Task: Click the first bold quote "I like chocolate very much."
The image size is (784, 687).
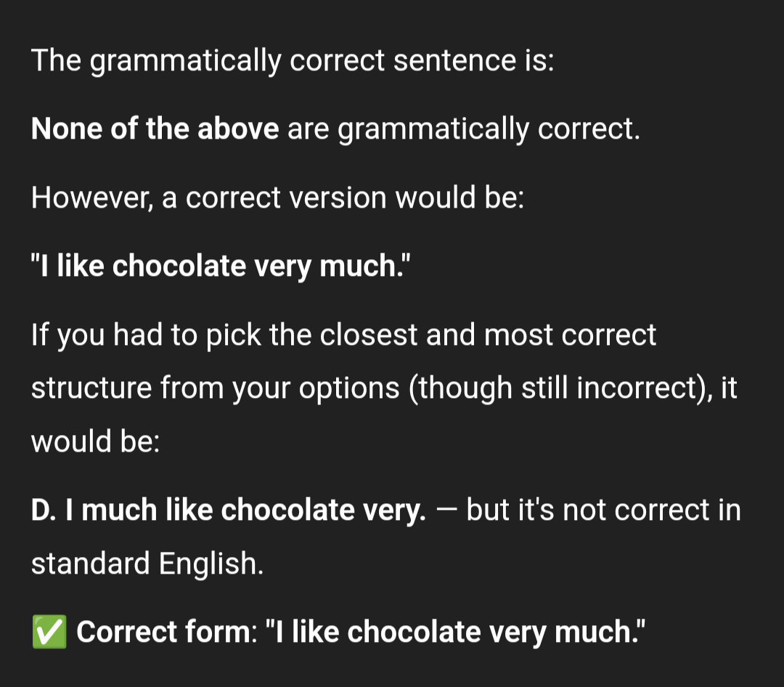Action: 221,267
